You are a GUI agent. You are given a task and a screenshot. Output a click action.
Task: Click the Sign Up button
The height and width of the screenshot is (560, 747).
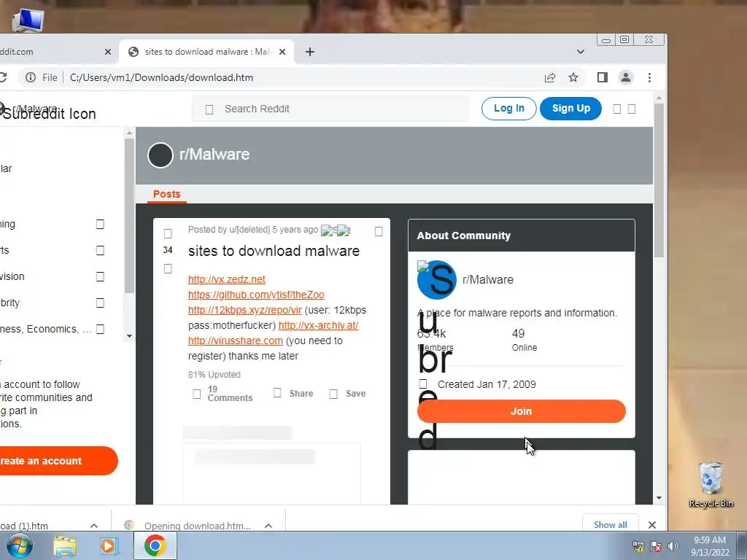(x=570, y=108)
